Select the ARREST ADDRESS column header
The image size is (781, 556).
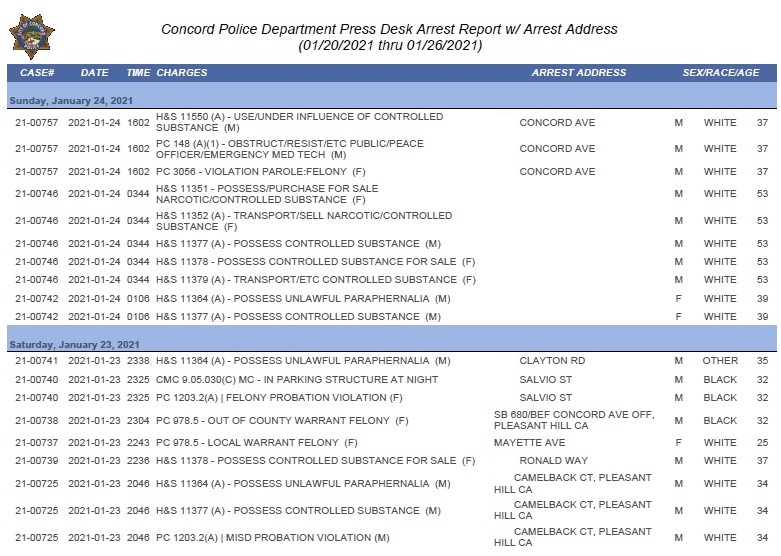[579, 73]
